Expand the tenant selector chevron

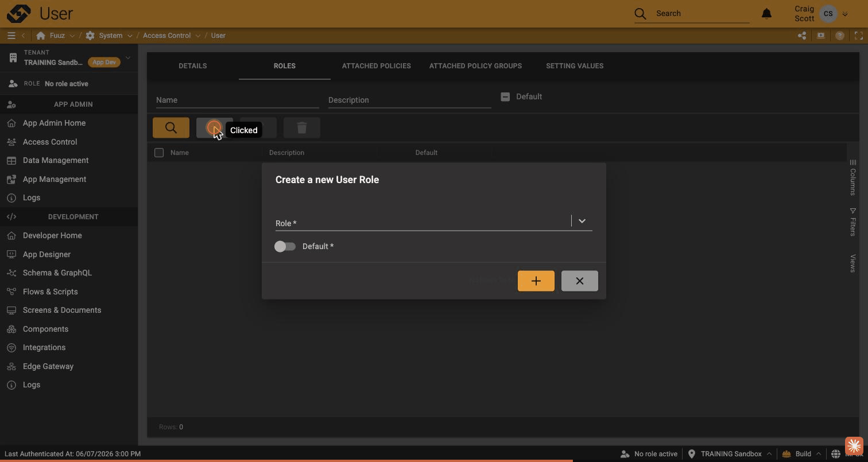coord(128,57)
